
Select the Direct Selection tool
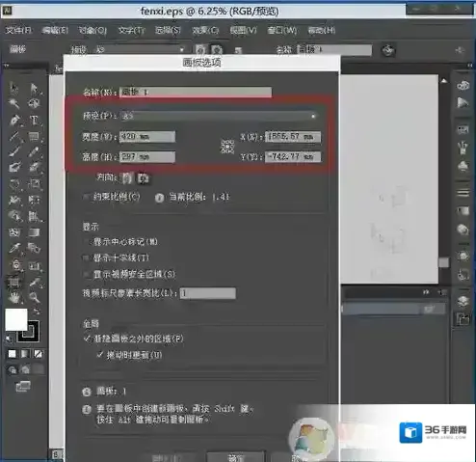34,88
